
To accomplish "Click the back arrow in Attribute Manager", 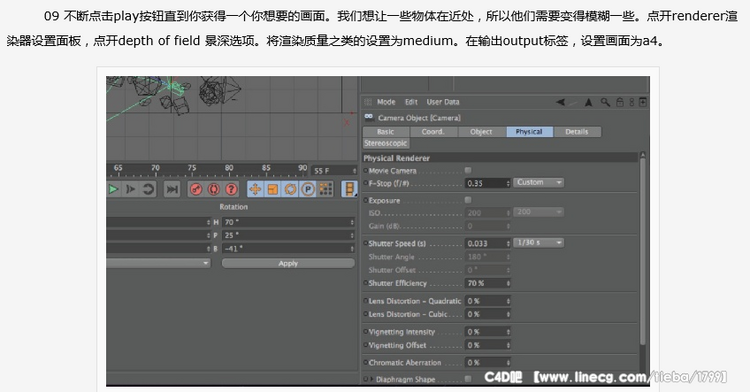I will (561, 102).
